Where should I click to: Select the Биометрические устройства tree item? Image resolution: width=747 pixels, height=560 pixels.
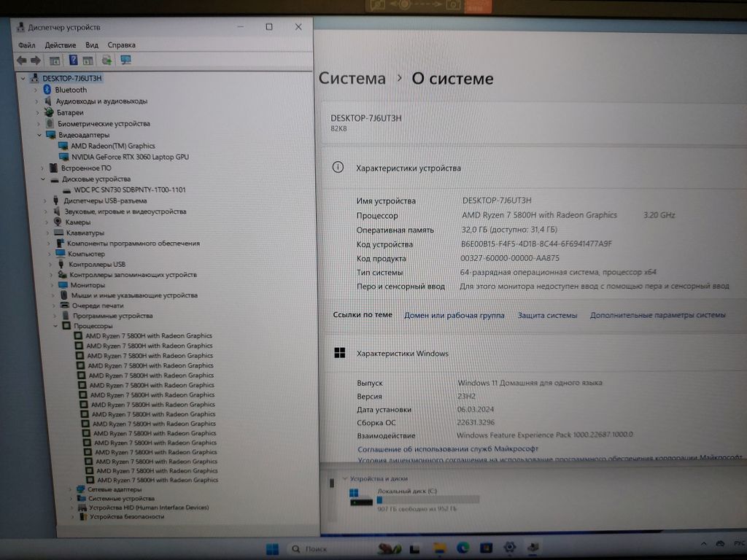[104, 124]
